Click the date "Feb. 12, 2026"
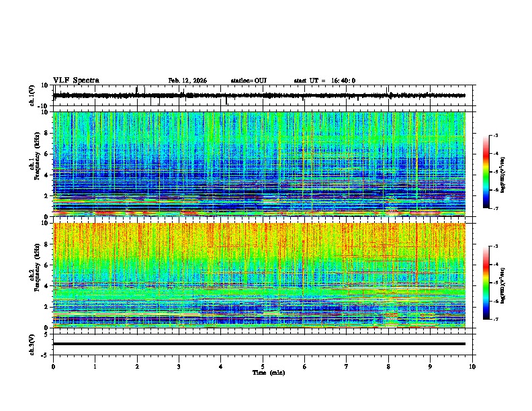532x411 pixels. (x=187, y=81)
